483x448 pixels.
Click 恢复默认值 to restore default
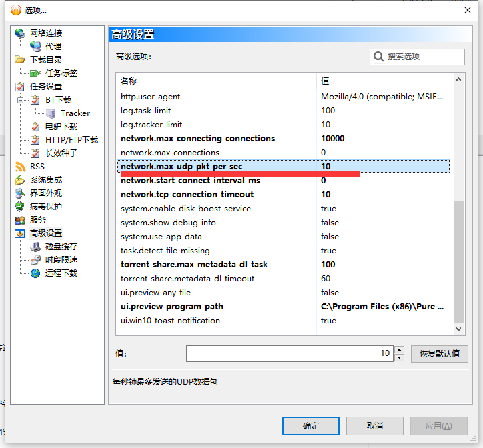click(x=439, y=353)
